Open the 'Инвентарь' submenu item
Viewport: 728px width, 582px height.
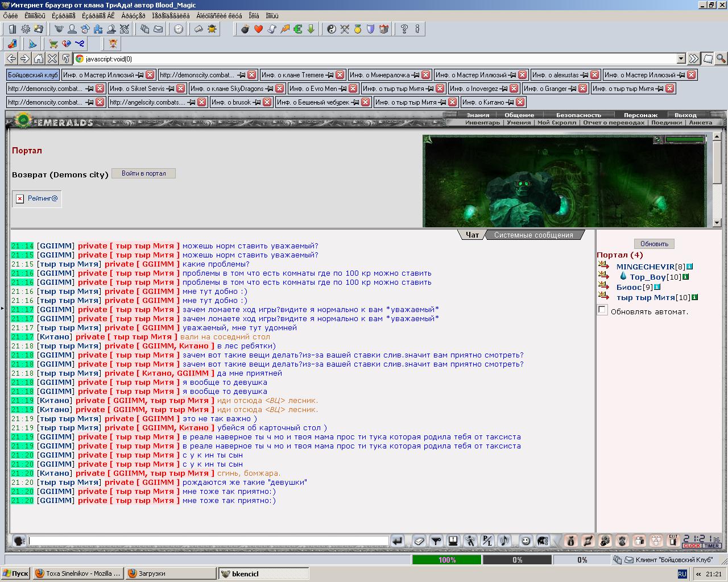(x=482, y=122)
